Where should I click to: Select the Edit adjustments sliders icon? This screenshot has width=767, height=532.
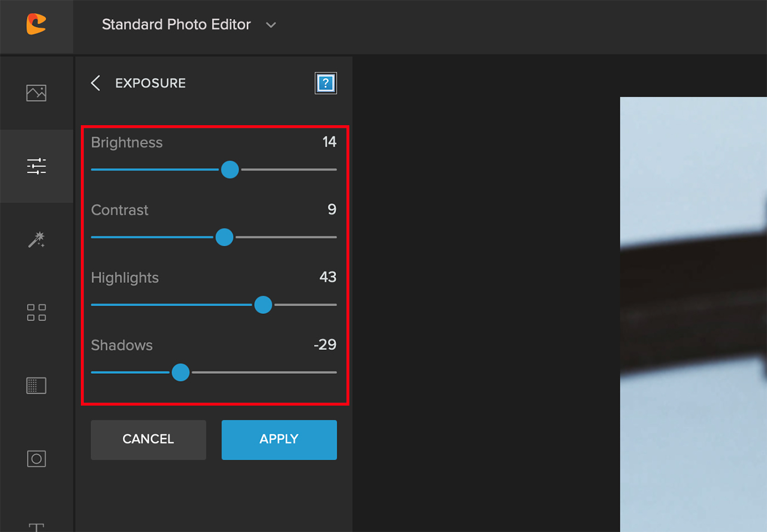pyautogui.click(x=37, y=166)
